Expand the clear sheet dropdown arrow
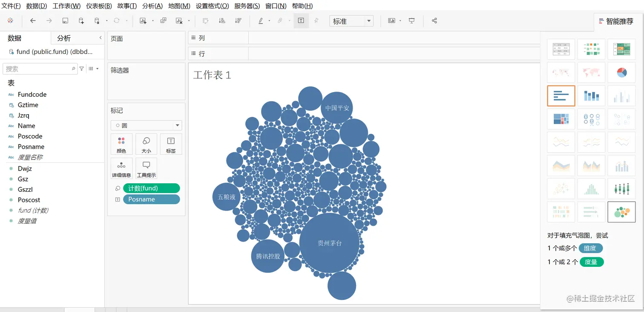644x312 pixels. click(189, 21)
